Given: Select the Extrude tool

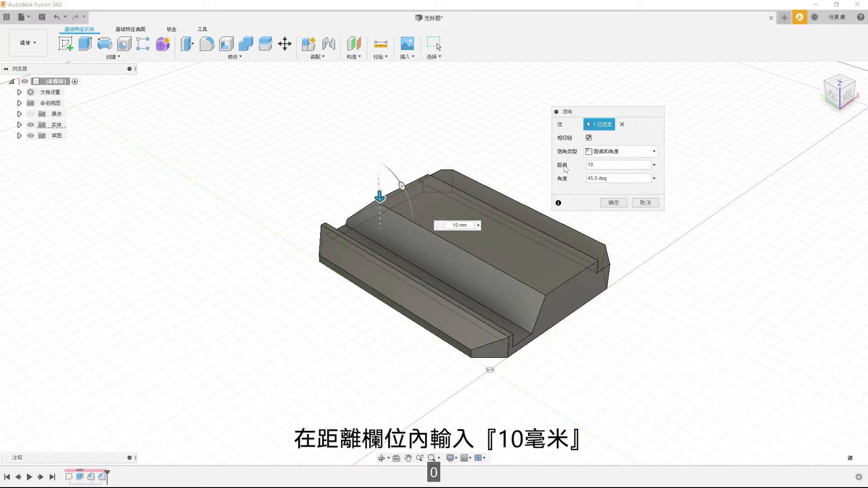Looking at the screenshot, I should [x=85, y=44].
